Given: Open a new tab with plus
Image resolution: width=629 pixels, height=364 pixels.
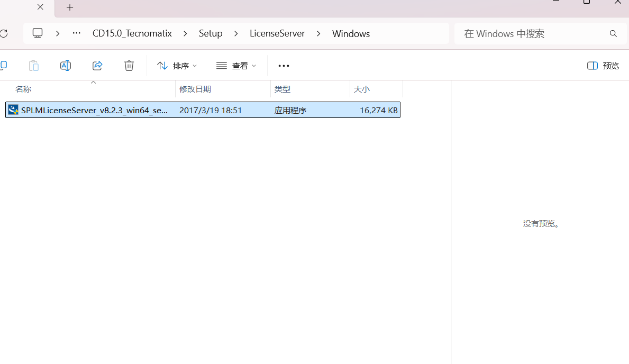Looking at the screenshot, I should click(x=70, y=7).
